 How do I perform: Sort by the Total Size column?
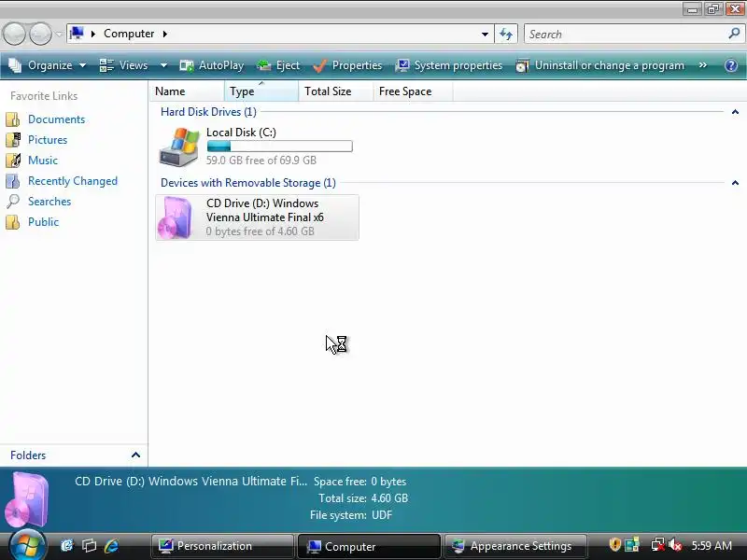tap(336, 91)
